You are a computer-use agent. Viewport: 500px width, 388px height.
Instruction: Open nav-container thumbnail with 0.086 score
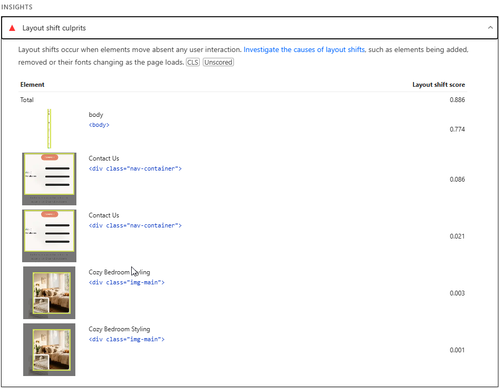(x=49, y=179)
